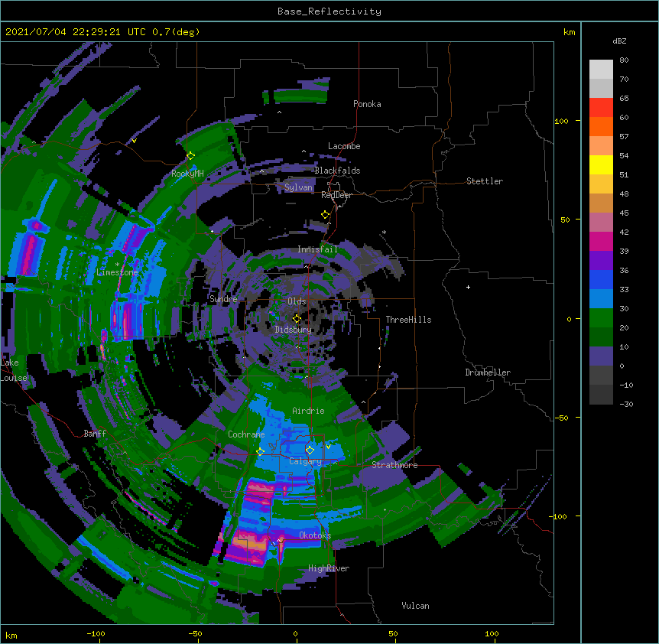This screenshot has width=659, height=644.
Task: Click the -50 tick label on vertical axis
Action: point(561,418)
